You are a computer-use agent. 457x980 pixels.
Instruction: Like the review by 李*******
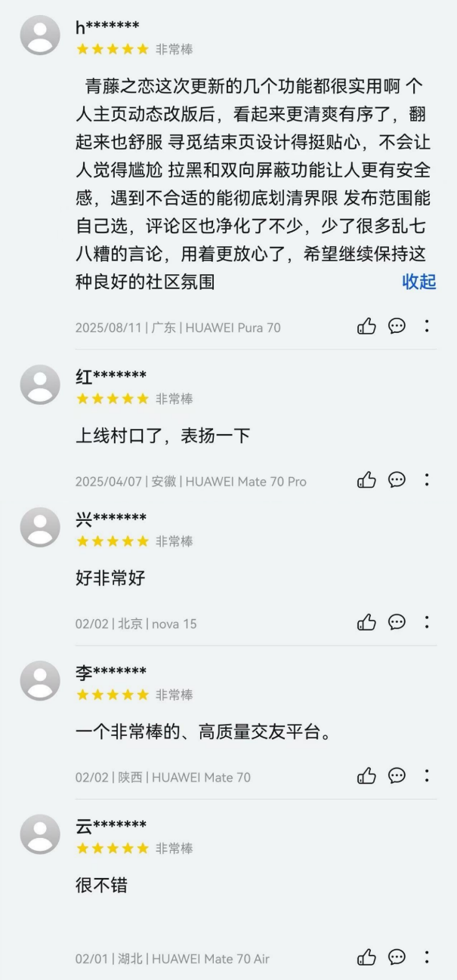click(x=366, y=776)
